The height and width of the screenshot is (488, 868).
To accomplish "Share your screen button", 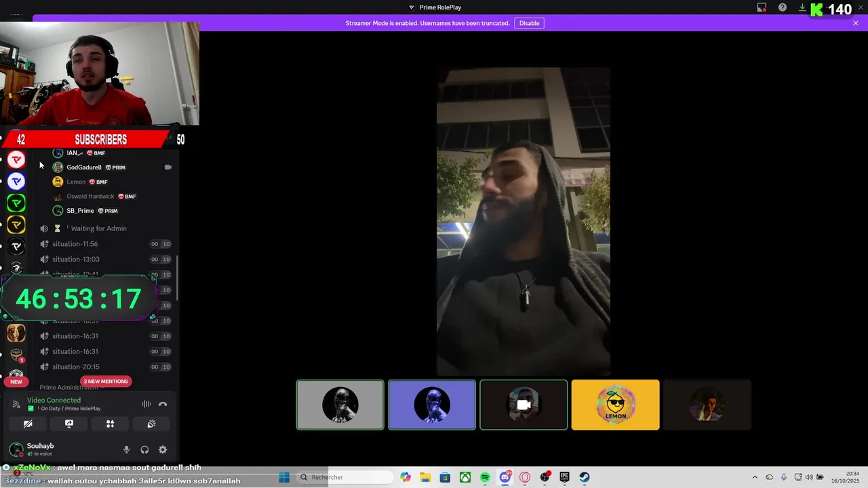I will pyautogui.click(x=69, y=424).
